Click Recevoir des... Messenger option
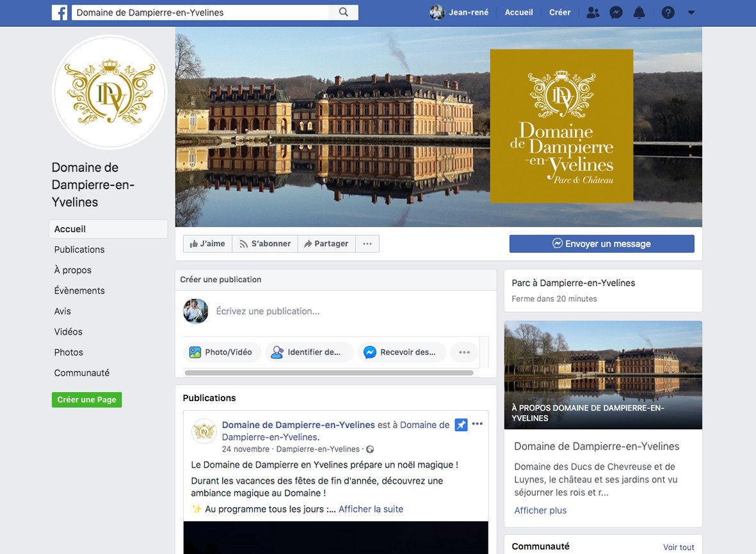The height and width of the screenshot is (554, 756). click(x=401, y=352)
